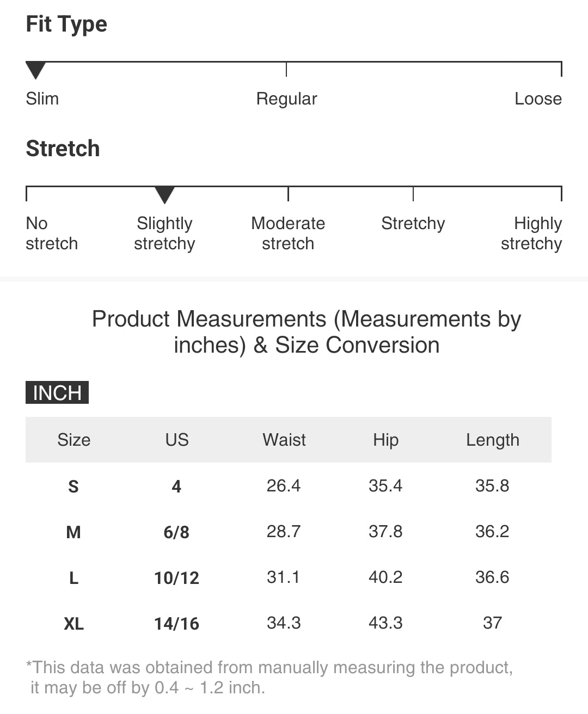Select the M size row label

coord(73,532)
